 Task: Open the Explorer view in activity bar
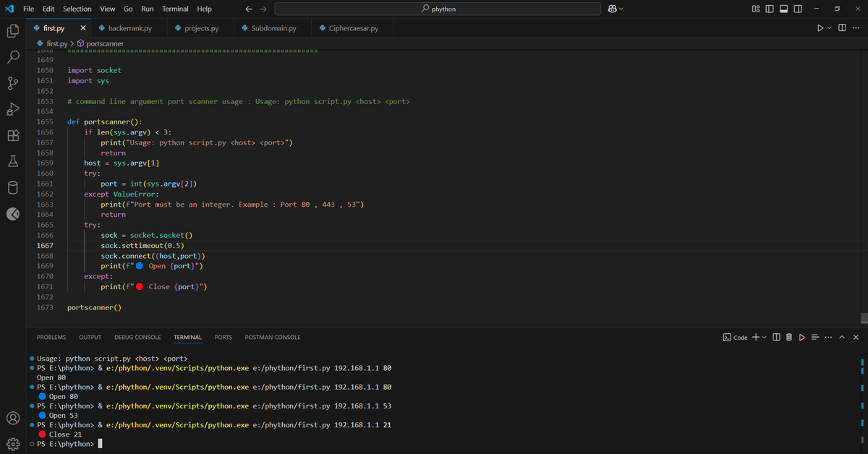pyautogui.click(x=12, y=31)
